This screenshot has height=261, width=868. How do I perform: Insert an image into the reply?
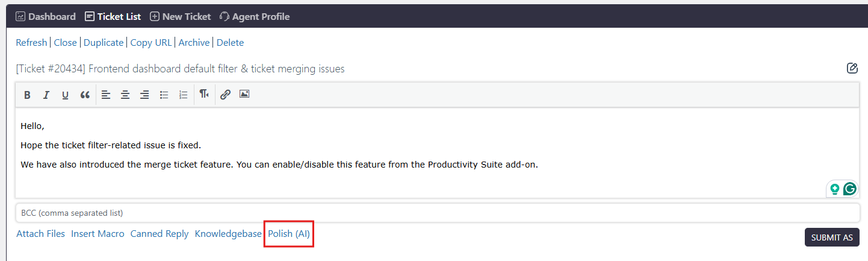[244, 94]
